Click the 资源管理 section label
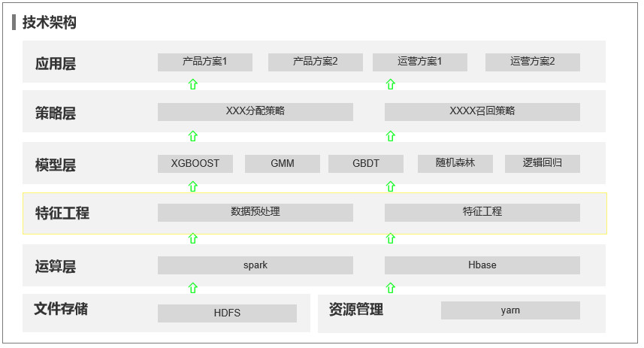This screenshot has height=348, width=644. [356, 310]
